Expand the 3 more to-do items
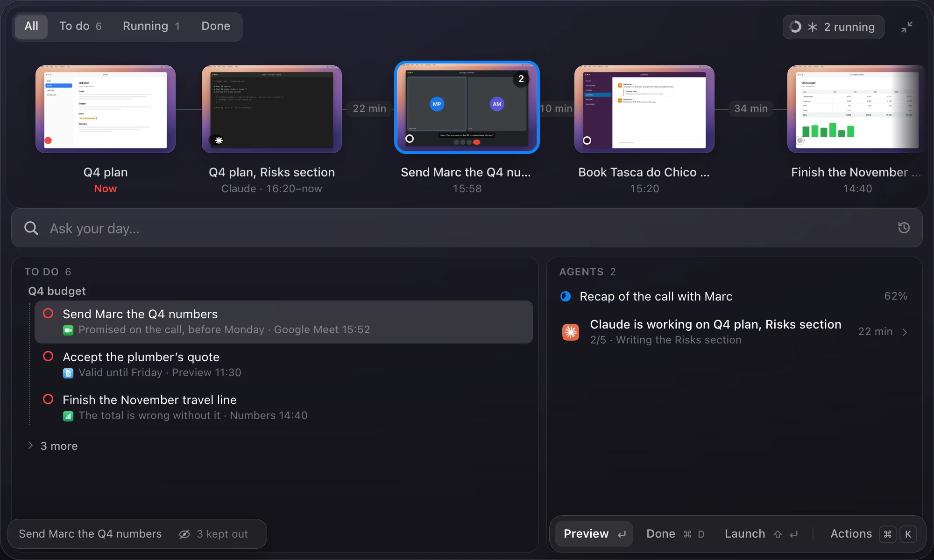The image size is (934, 560). click(x=53, y=446)
